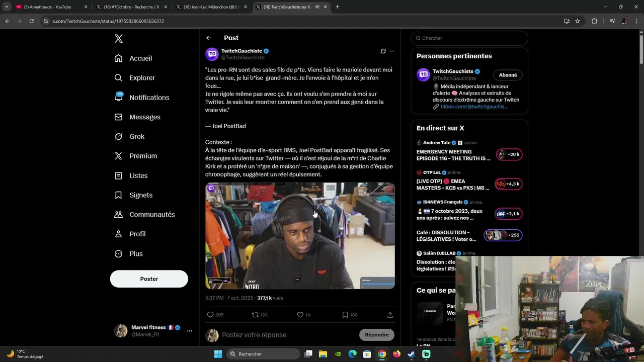The image size is (644, 362).
Task: Open Profil in the sidebar
Action: (x=130, y=234)
